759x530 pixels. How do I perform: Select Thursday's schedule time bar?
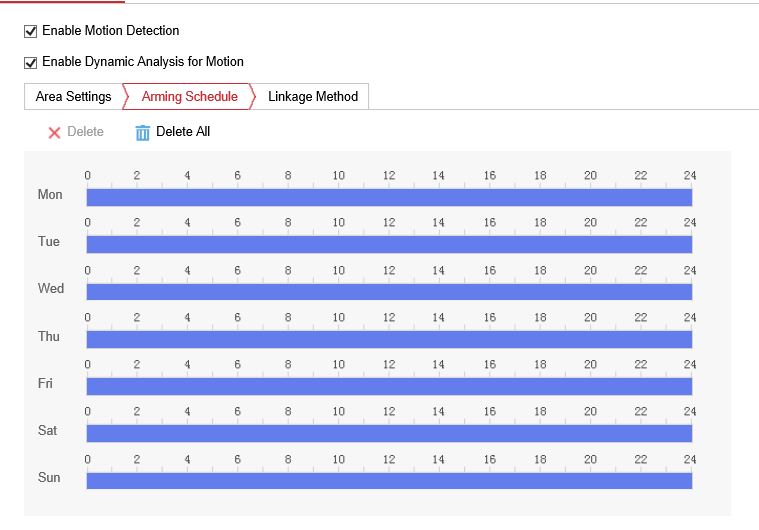point(389,339)
